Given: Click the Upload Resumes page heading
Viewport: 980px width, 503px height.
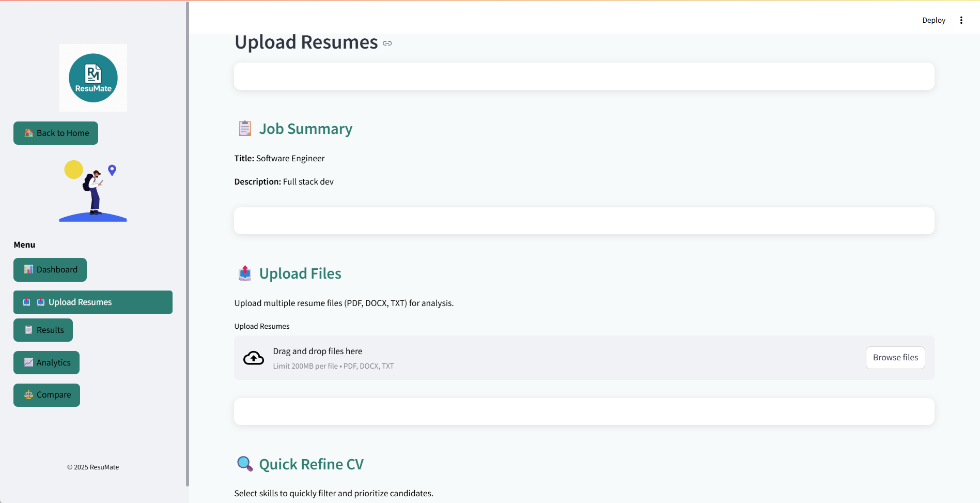Looking at the screenshot, I should 306,42.
